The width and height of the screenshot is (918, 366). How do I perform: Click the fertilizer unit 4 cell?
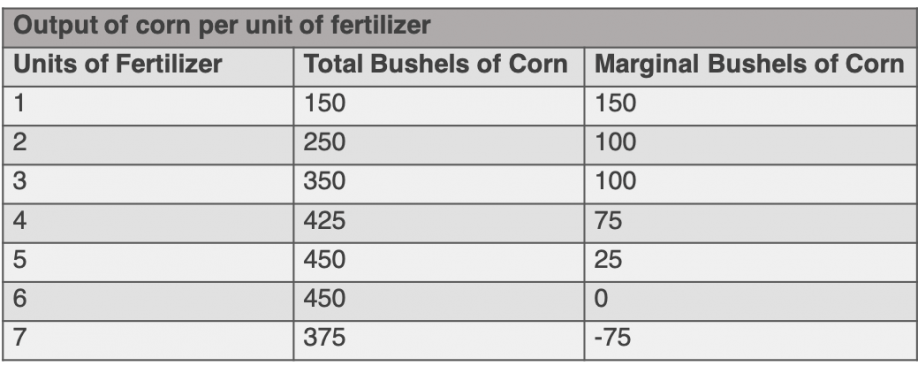click(148, 223)
